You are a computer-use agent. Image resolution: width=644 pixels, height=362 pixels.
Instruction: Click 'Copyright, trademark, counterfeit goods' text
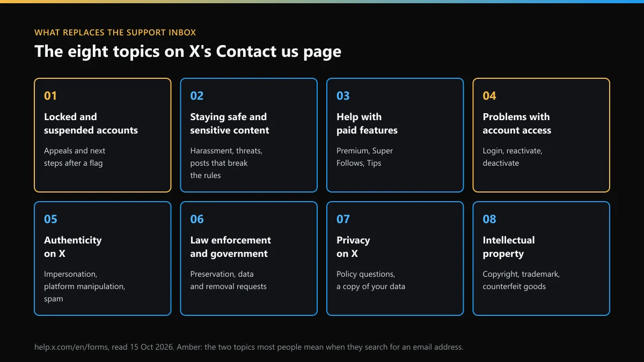(521, 280)
